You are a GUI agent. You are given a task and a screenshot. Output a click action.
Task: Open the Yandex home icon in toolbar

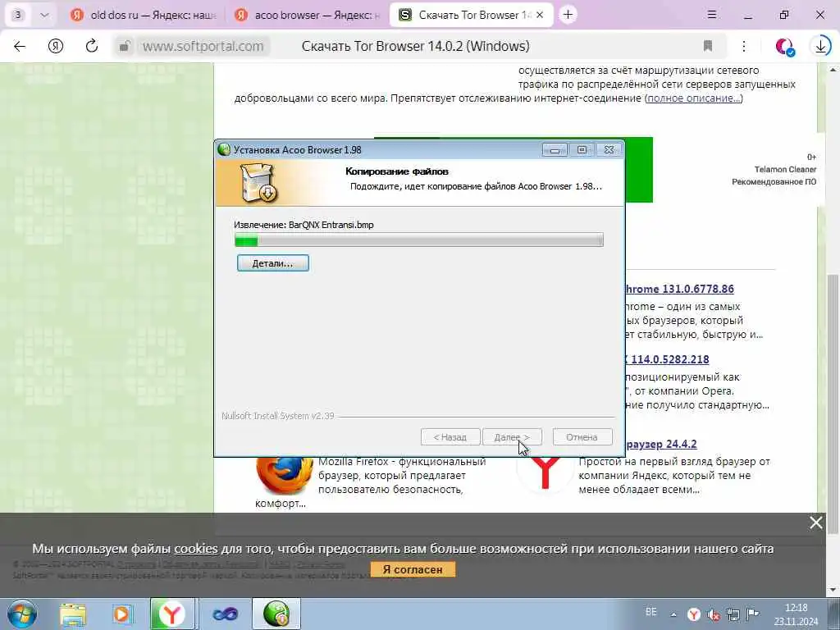pos(56,46)
